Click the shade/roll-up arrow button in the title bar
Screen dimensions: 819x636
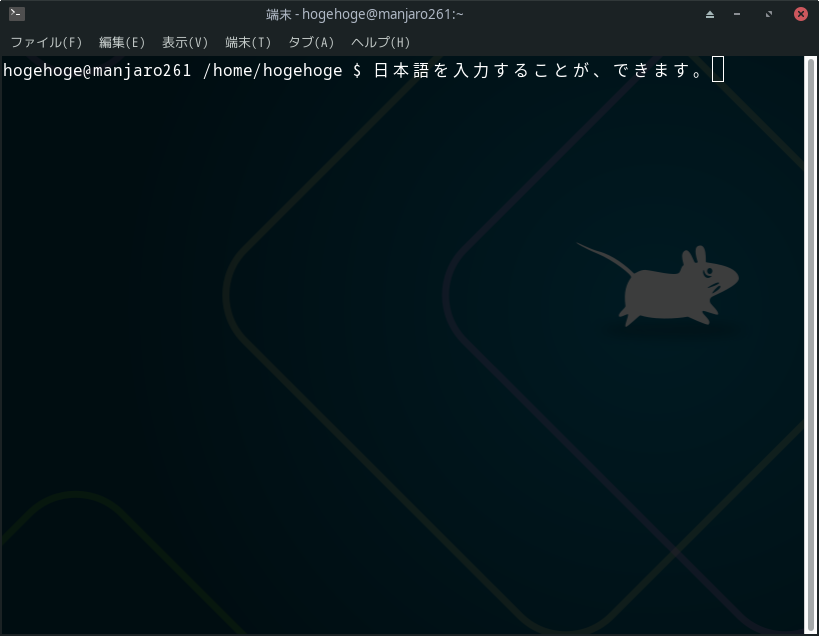click(x=710, y=14)
